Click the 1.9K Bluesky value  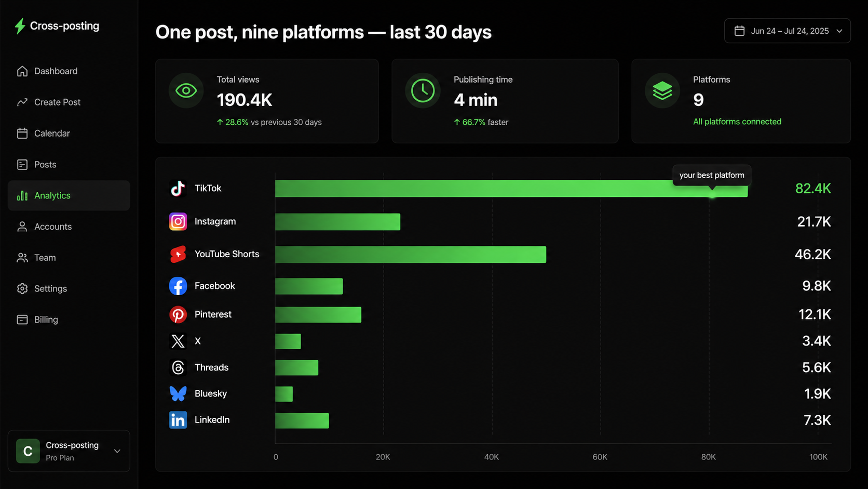coord(818,393)
